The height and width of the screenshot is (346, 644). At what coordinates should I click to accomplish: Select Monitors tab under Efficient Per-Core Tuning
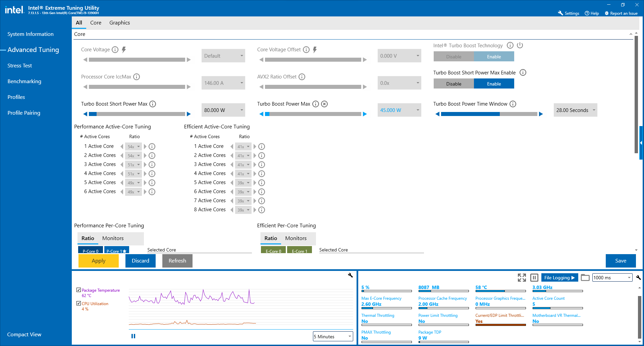296,238
